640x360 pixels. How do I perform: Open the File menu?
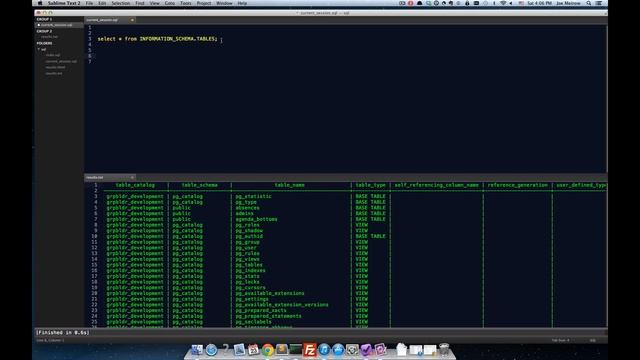pyautogui.click(x=89, y=3)
